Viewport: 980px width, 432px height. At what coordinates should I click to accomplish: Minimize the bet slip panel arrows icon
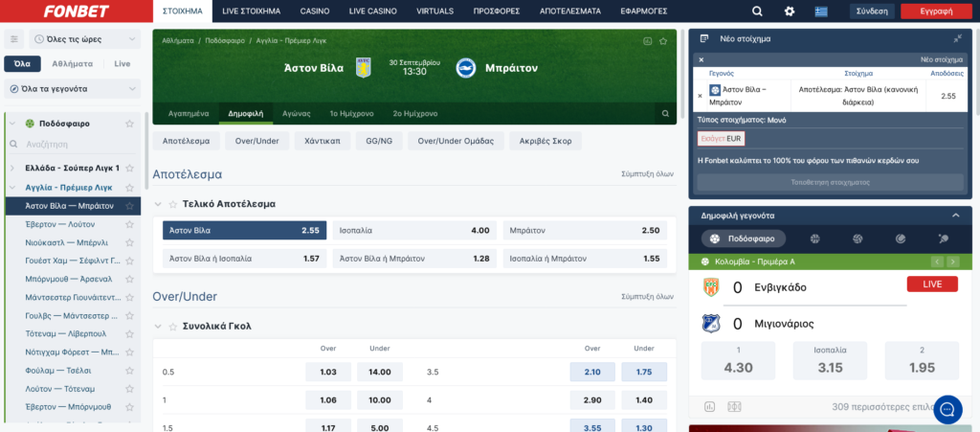coord(957,38)
